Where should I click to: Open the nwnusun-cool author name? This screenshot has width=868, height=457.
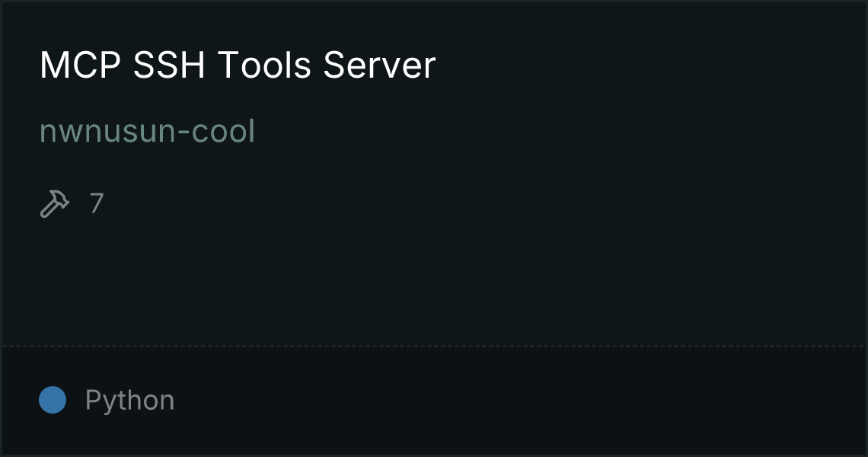(147, 131)
